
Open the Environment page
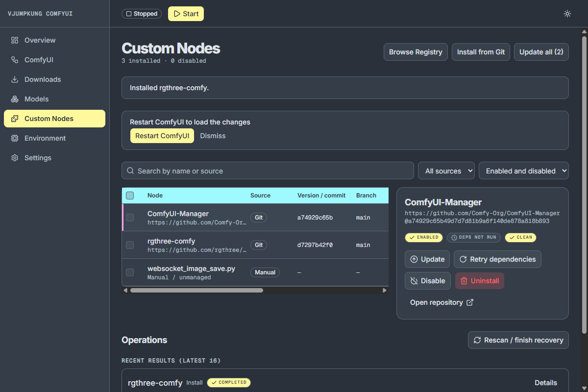(54, 138)
